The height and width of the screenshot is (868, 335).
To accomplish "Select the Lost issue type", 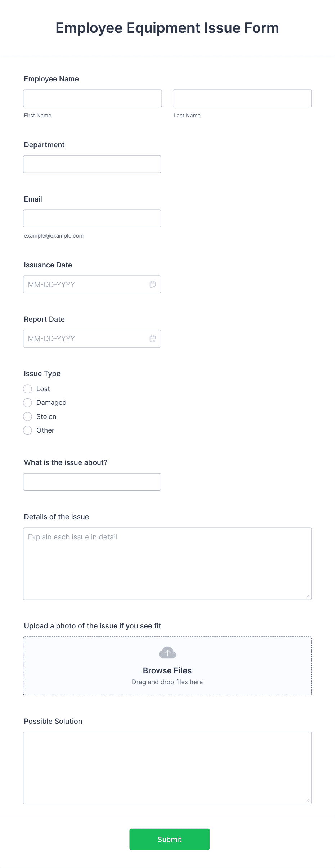I will click(x=27, y=389).
